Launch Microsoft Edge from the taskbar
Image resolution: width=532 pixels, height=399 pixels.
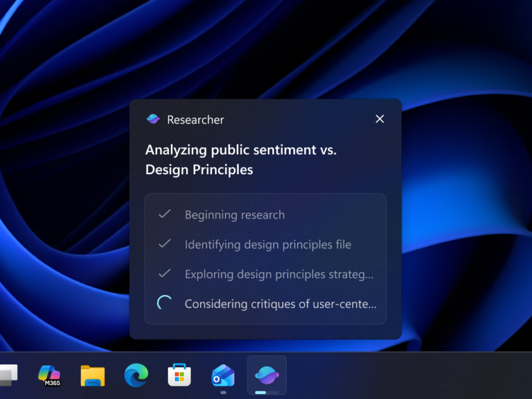click(136, 375)
